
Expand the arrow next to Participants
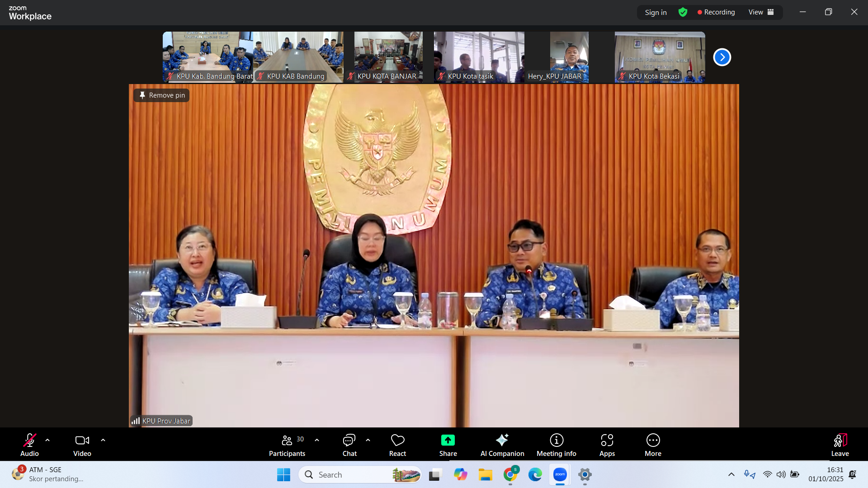click(317, 440)
